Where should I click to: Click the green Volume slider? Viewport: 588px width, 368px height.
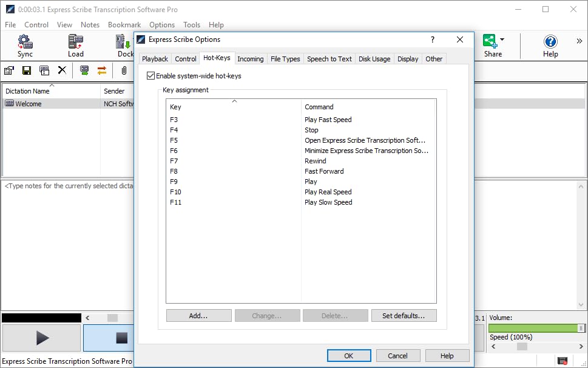[534, 328]
